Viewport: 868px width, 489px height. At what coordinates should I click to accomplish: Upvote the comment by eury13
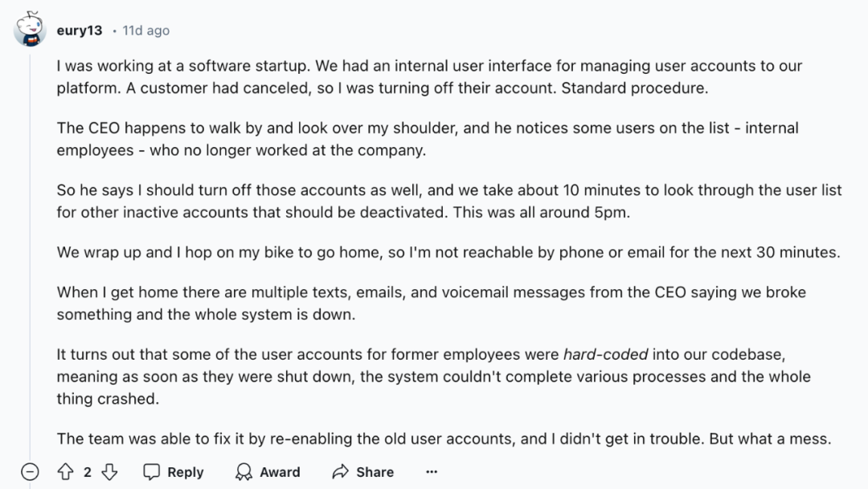(65, 472)
